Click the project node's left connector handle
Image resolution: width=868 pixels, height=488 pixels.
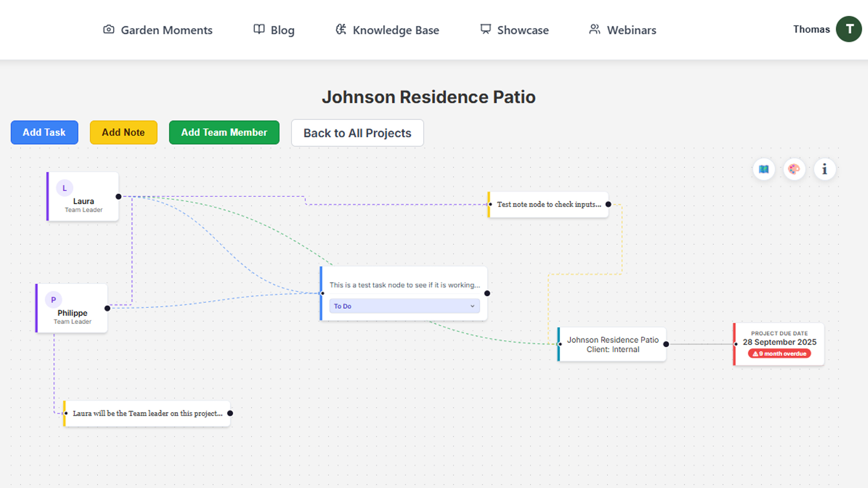pyautogui.click(x=560, y=344)
